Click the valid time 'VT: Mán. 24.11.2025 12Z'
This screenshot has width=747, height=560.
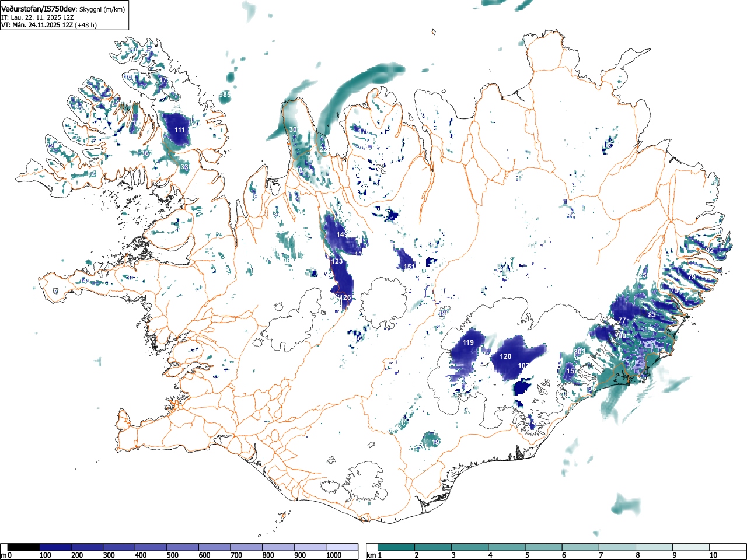coord(37,25)
